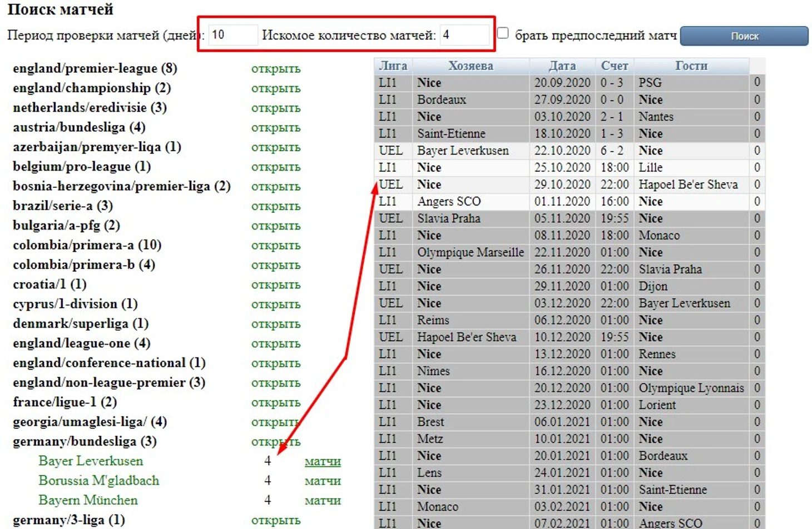Expand england/premier-league via its открыть link
Image resolution: width=812 pixels, height=529 pixels.
tap(276, 69)
